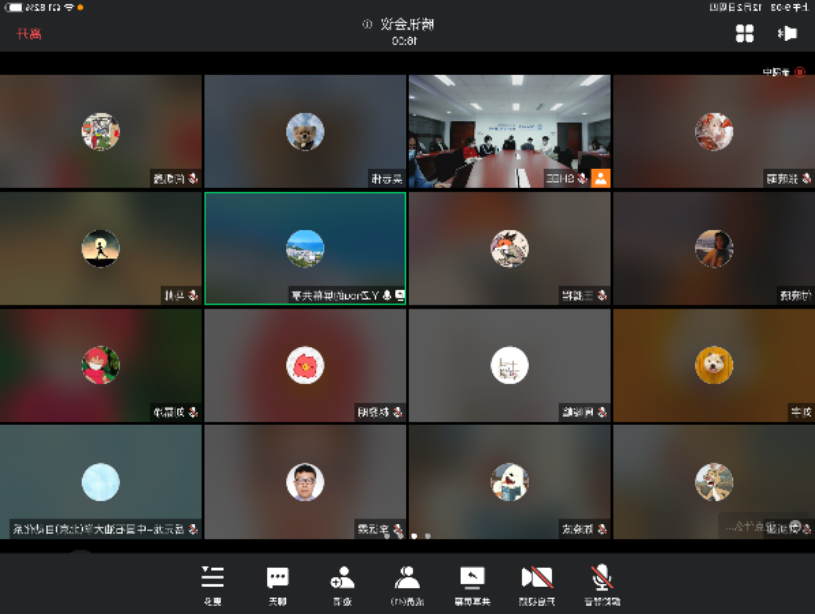
Task: Show meeting details via the info icon
Action: point(367,24)
